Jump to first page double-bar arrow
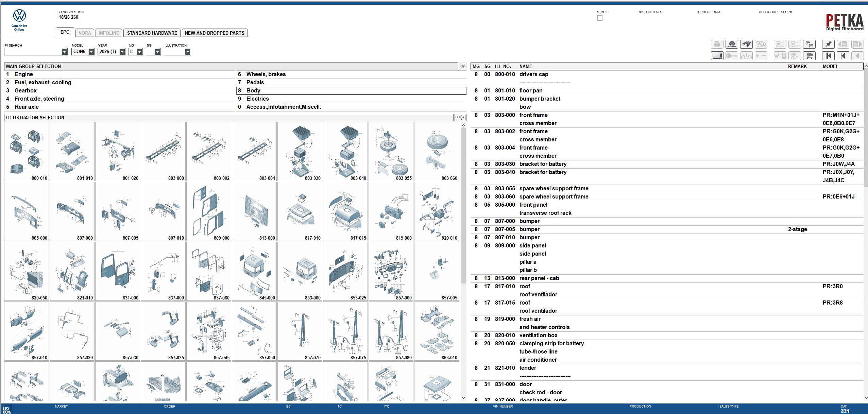The height and width of the screenshot is (414, 868). (x=828, y=56)
